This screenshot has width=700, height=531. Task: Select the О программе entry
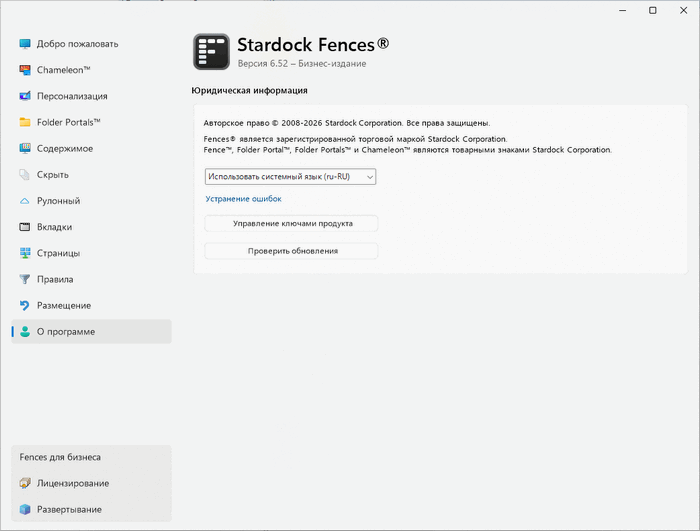pyautogui.click(x=92, y=332)
